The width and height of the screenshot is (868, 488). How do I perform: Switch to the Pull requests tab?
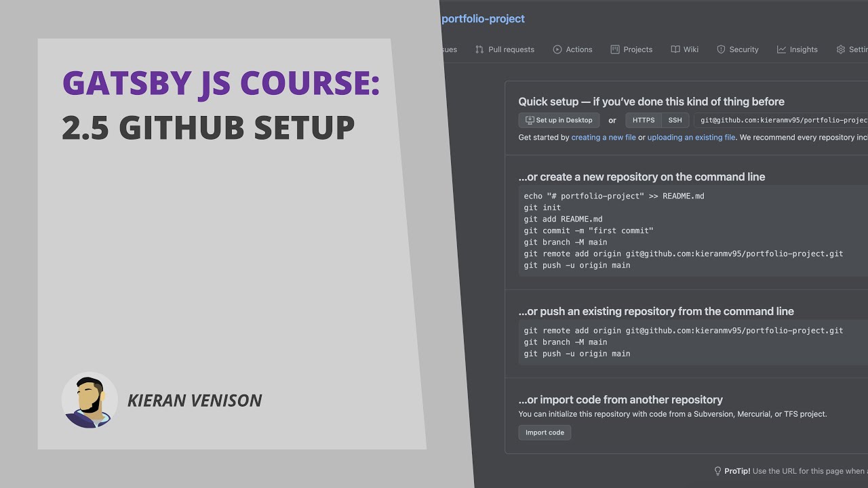505,49
